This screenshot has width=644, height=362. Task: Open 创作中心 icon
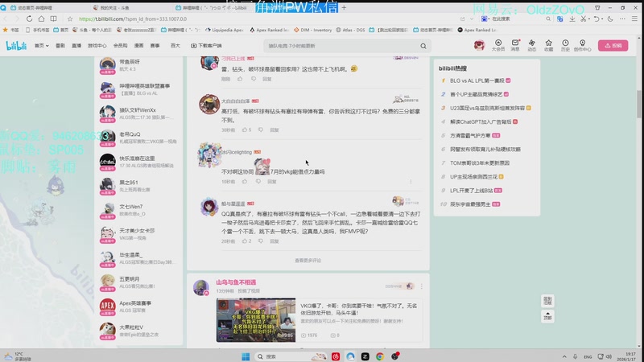582,45
